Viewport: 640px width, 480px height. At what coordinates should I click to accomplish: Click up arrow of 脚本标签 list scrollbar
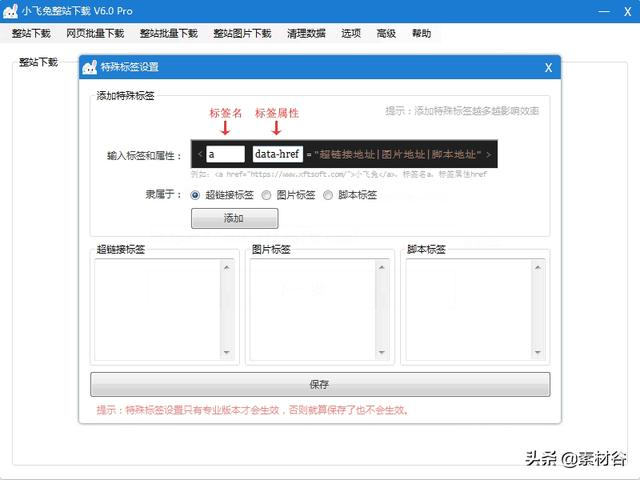point(538,267)
